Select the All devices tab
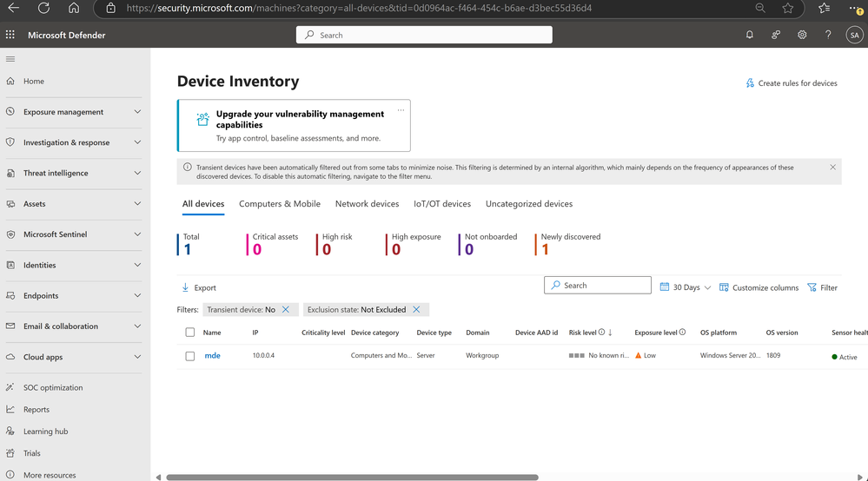 (203, 203)
